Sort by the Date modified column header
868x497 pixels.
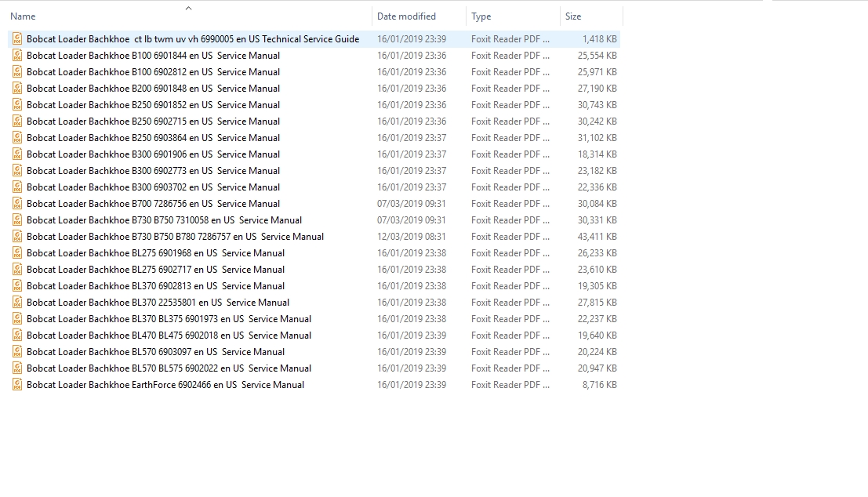pos(406,16)
